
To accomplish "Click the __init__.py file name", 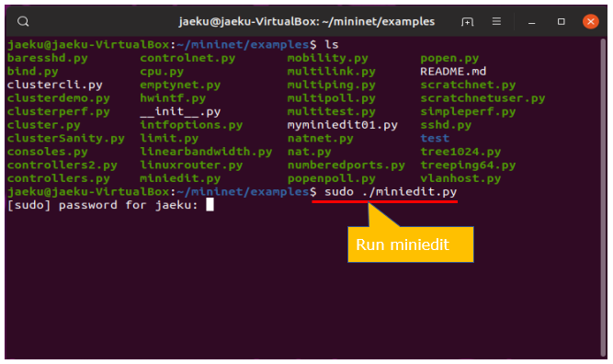I will (x=180, y=111).
